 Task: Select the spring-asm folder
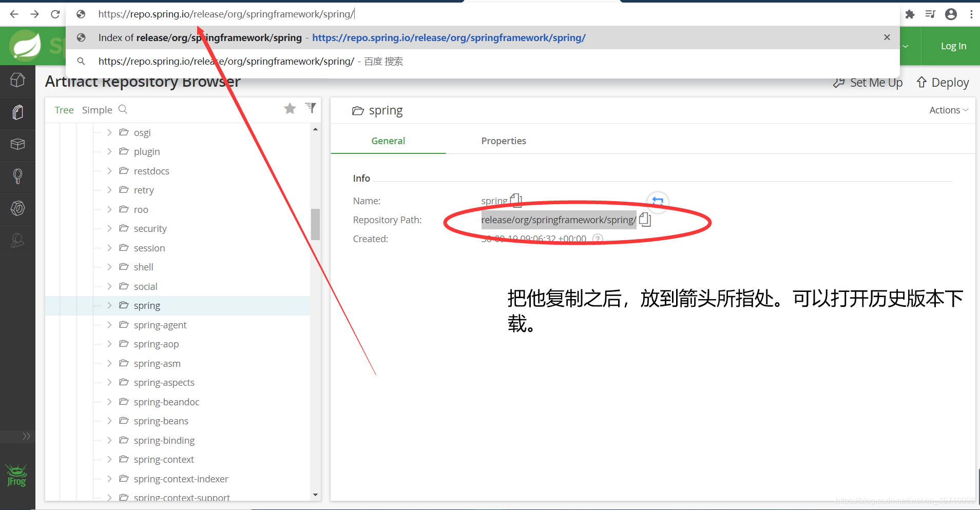coord(157,363)
